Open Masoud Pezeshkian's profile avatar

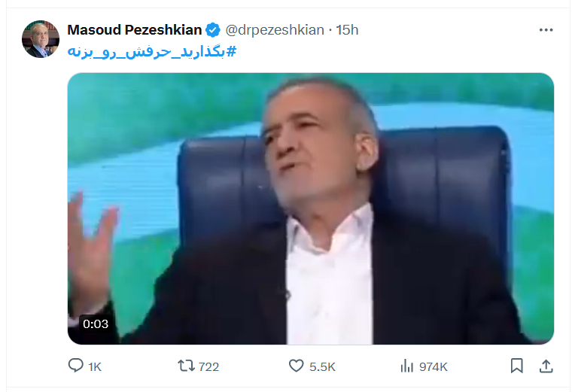41,39
